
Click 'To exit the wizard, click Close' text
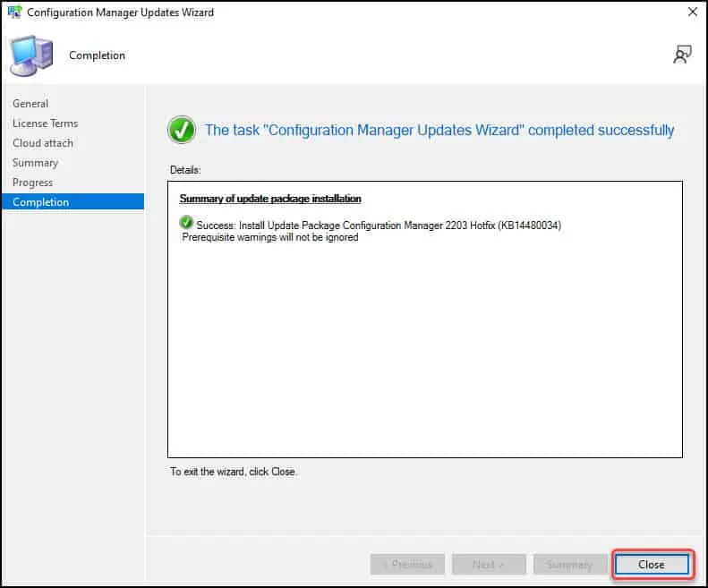tap(233, 472)
